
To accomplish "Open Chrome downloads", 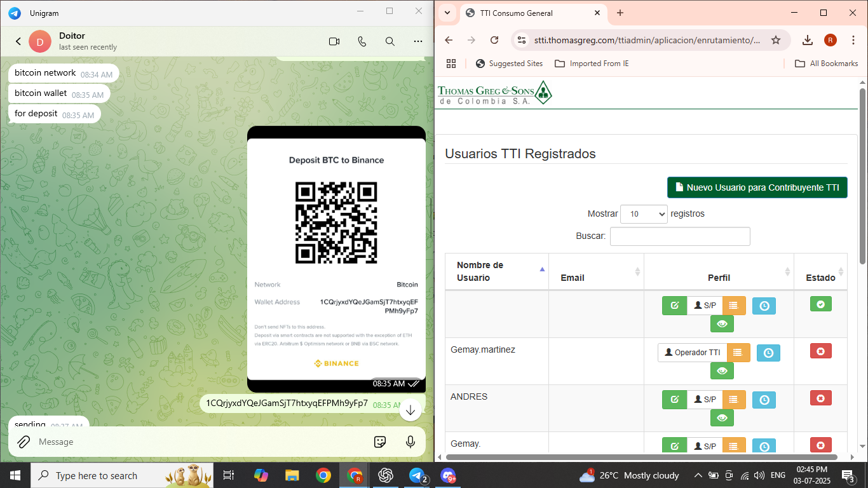I will click(x=808, y=40).
